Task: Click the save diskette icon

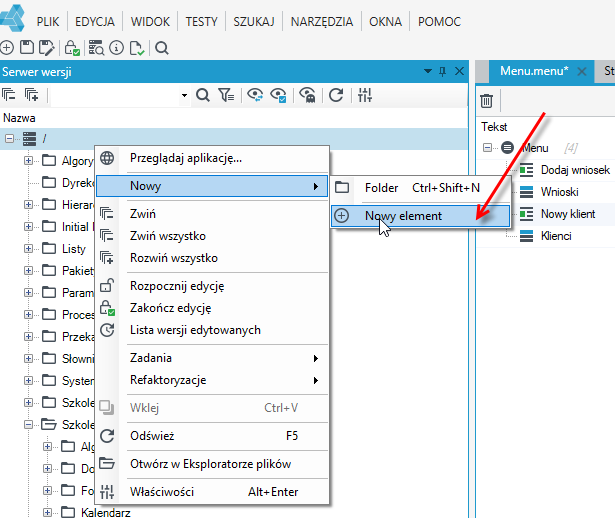Action: click(27, 47)
